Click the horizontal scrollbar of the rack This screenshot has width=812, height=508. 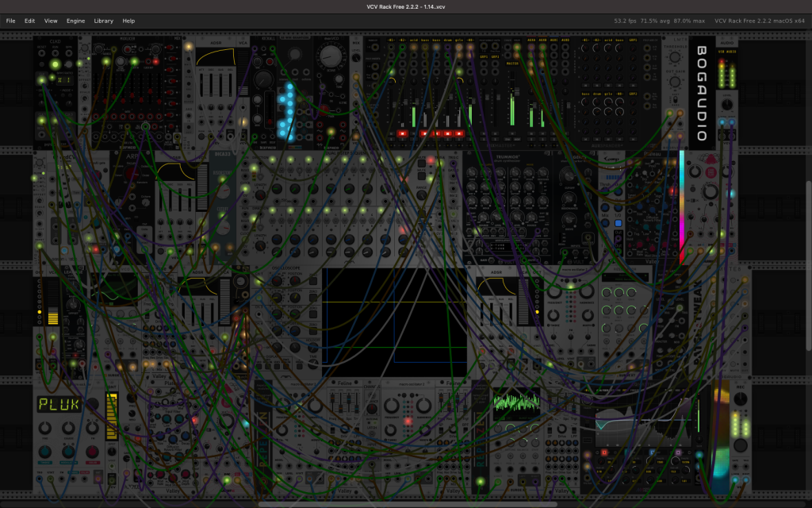coord(407,504)
